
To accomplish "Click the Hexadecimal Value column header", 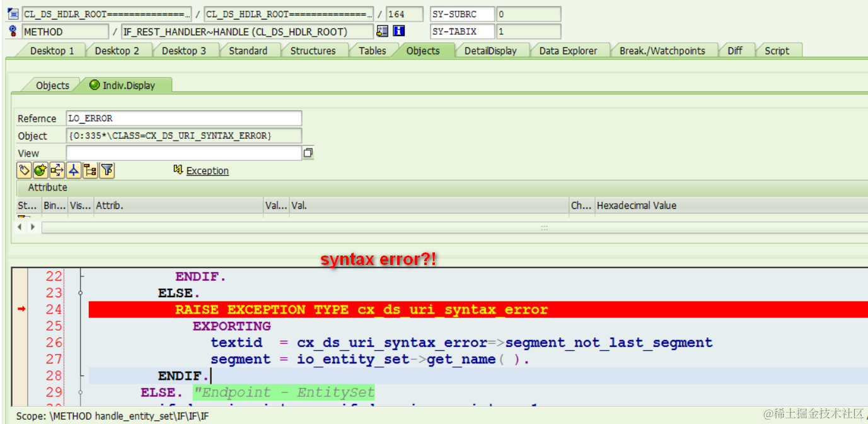I will 731,205.
